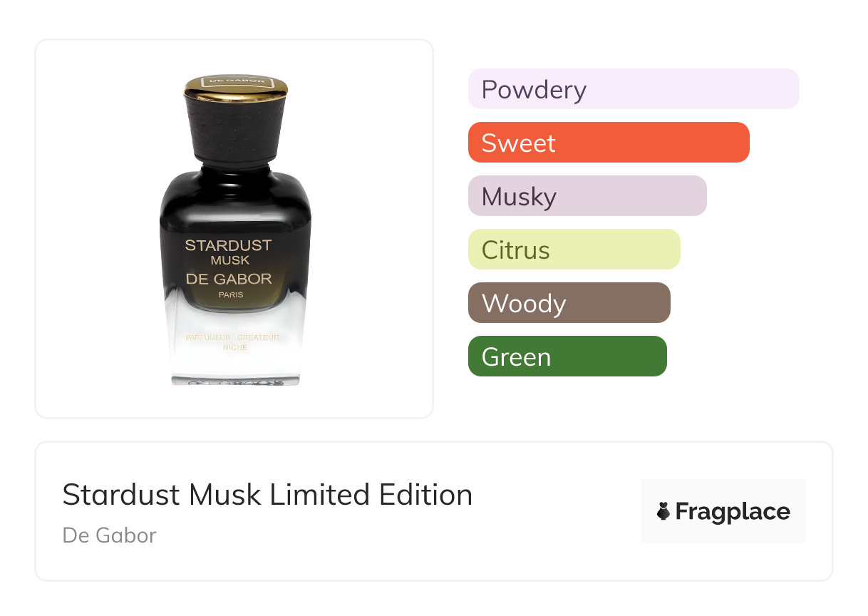Click the clear base of the bottle
Image resolution: width=868 pixels, height=616 pixels.
236,360
